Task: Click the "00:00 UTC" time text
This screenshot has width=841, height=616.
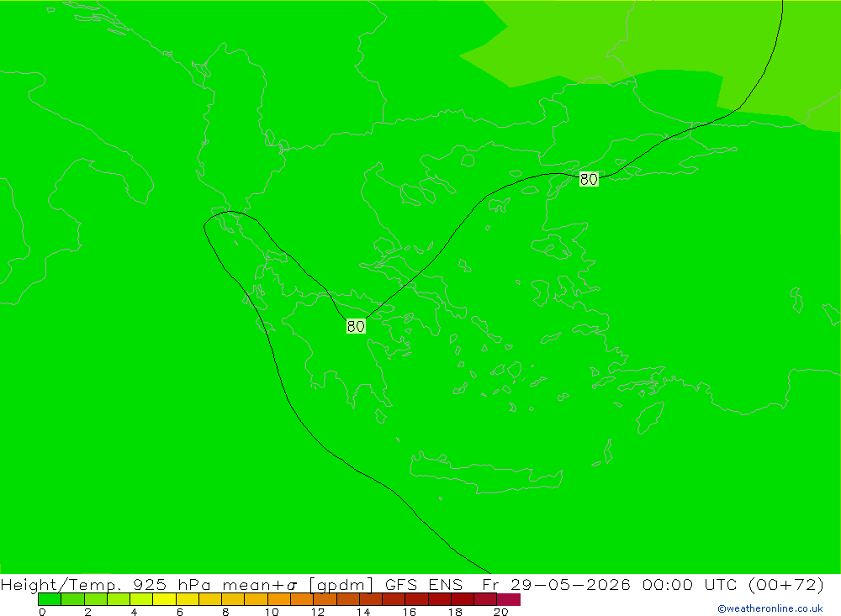Action: pos(690,584)
